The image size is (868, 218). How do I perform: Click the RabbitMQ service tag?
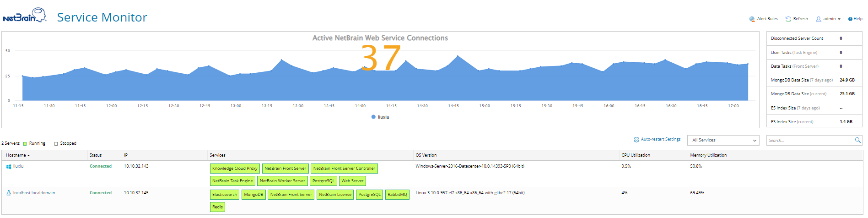[x=397, y=195]
